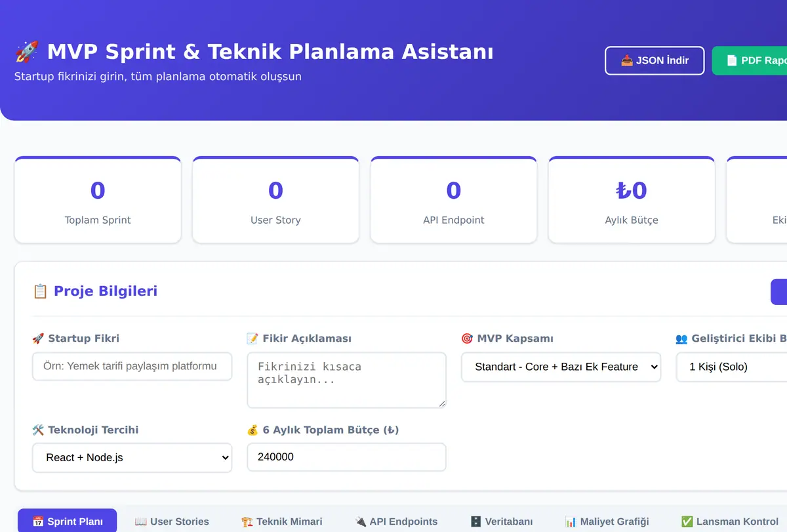Screen dimensions: 787x532
Task: Click the crane icon on Teknik Mimari tab
Action: pyautogui.click(x=247, y=522)
